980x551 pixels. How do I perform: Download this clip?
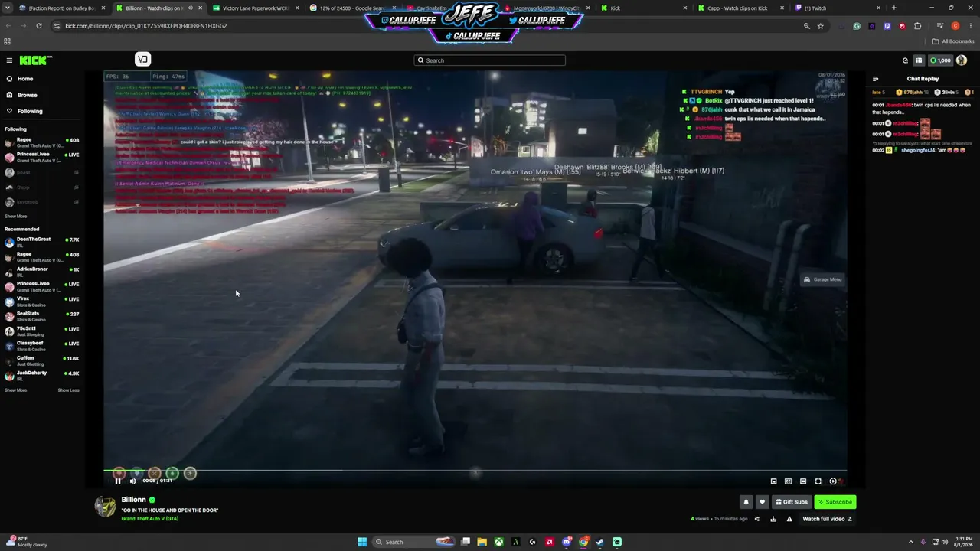tap(773, 519)
